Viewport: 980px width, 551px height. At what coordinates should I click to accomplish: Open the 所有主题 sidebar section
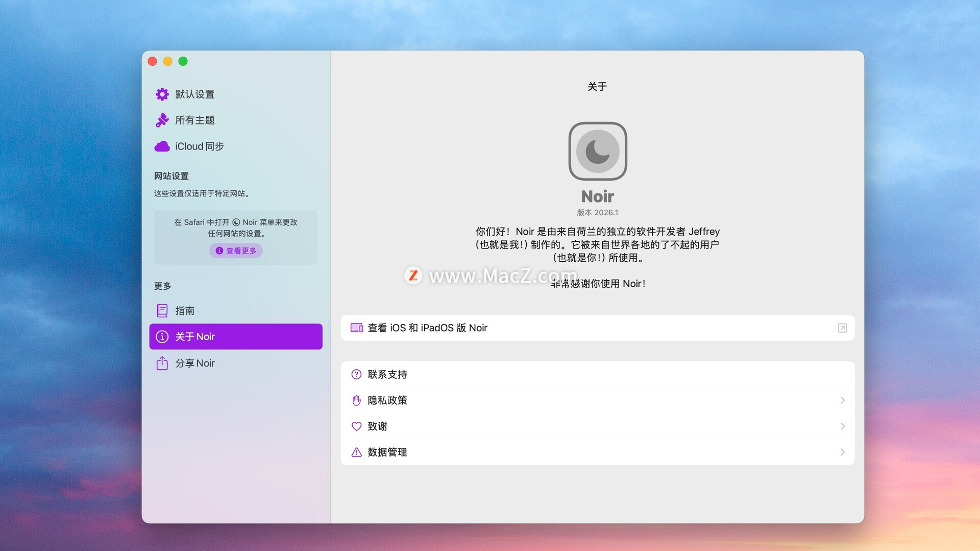pos(194,120)
